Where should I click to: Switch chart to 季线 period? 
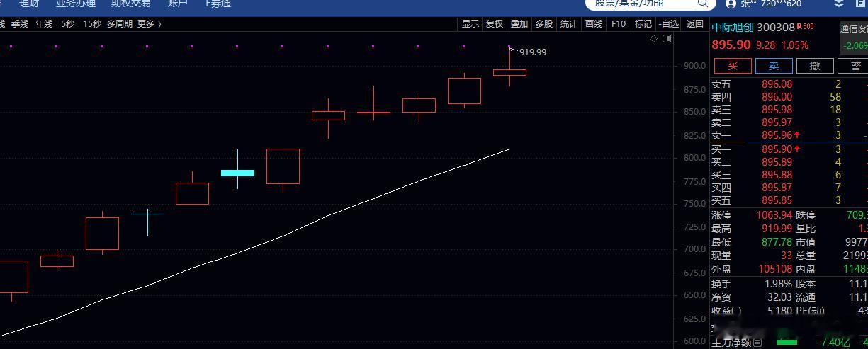[x=19, y=23]
